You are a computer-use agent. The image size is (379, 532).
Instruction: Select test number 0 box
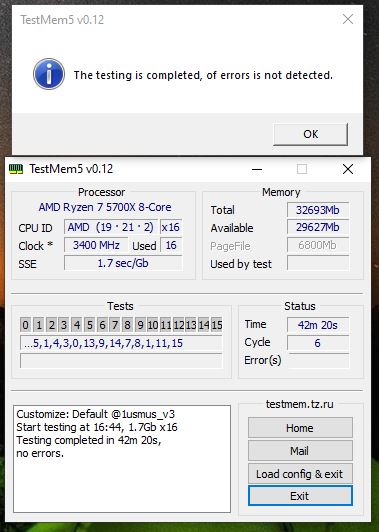[x=25, y=325]
